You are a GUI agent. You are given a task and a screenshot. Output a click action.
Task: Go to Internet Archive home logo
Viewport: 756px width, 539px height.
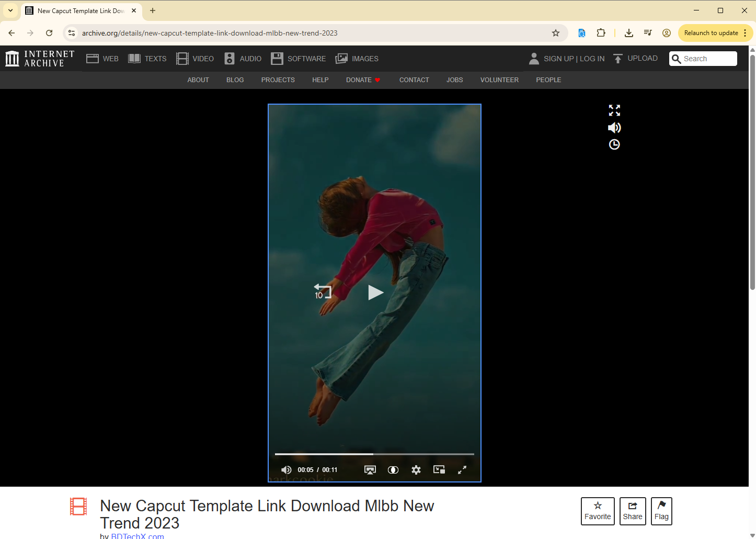(x=40, y=59)
